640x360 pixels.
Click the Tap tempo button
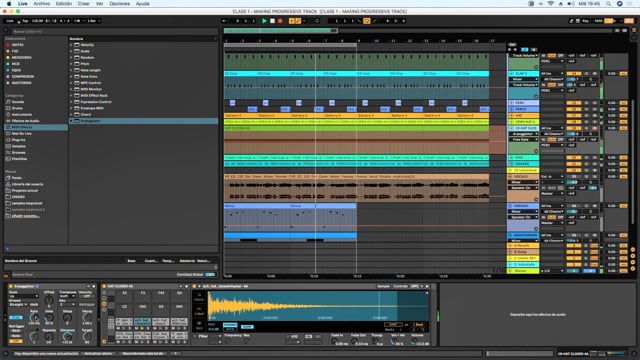click(x=25, y=21)
